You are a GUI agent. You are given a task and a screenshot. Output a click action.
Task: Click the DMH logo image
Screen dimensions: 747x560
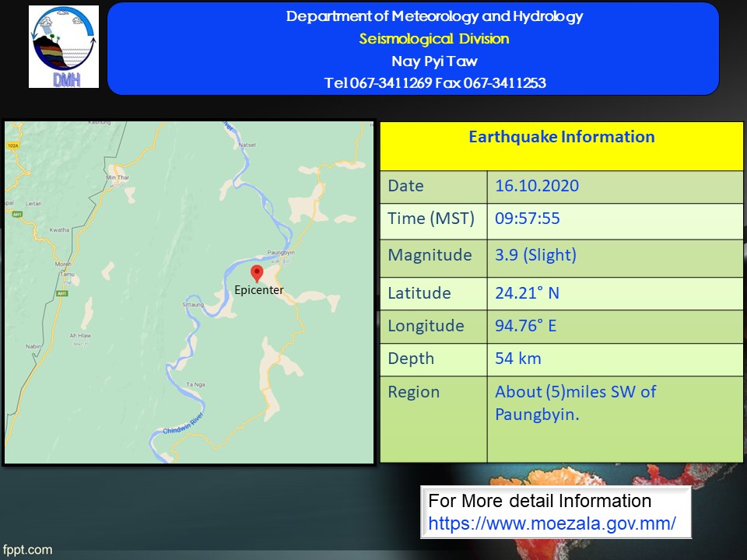tap(64, 47)
